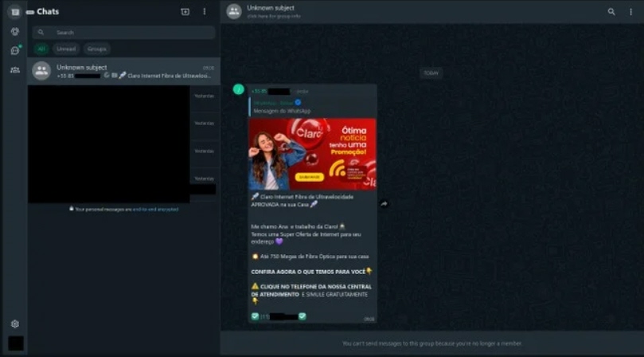Viewport: 644px width, 357px height.
Task: Click the 'CONFIRA AGORA O QUE TEMOS PARA VOCÊ' text
Action: (x=308, y=272)
